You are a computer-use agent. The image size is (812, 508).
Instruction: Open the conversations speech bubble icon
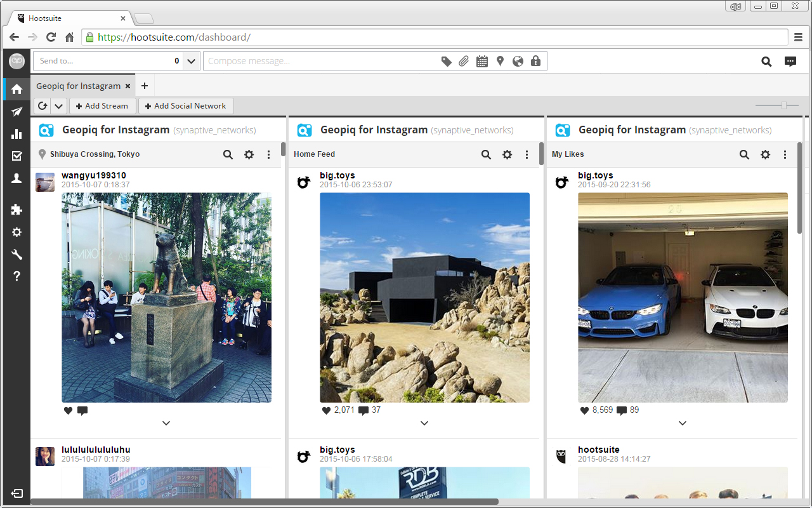click(790, 62)
